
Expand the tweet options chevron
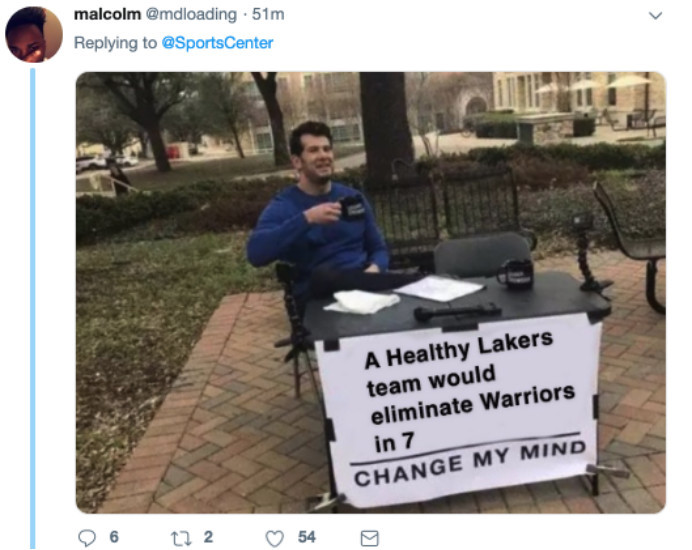655,16
